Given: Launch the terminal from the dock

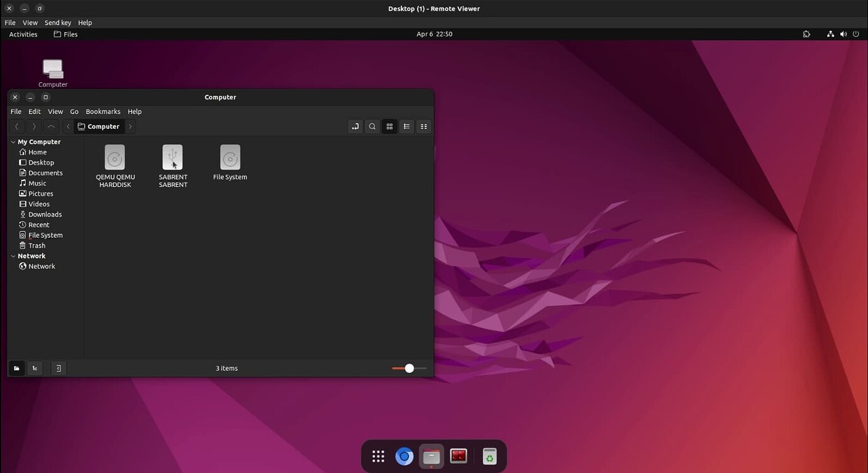Looking at the screenshot, I should point(459,456).
